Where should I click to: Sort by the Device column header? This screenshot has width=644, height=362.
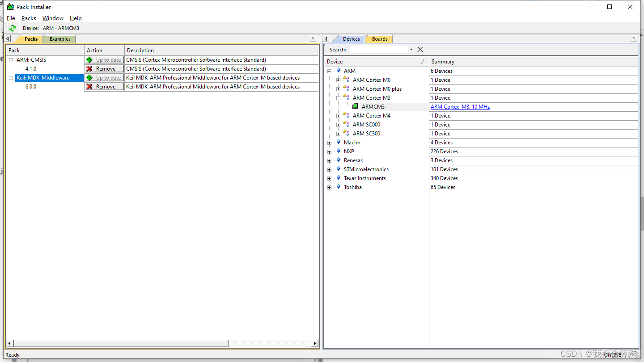pos(376,62)
